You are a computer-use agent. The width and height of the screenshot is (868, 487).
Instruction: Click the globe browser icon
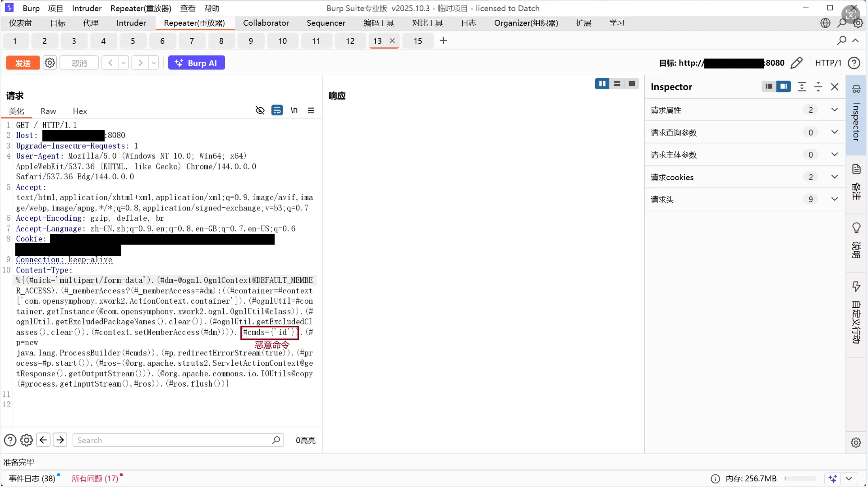(825, 23)
